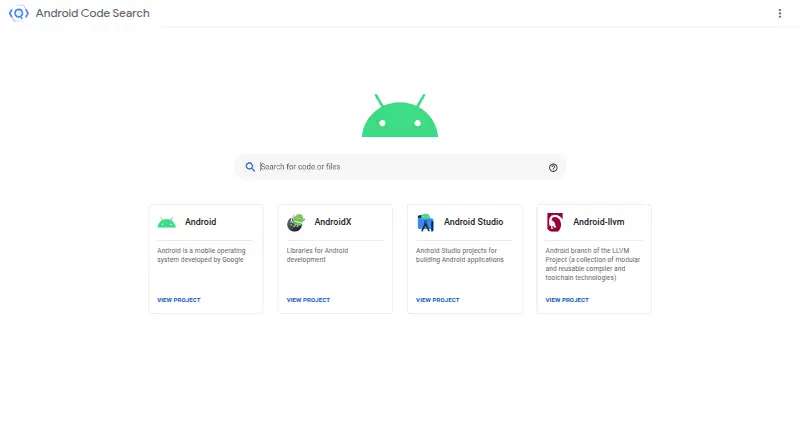Screen dimensions: 800x440
Task: Select the Android Studio card title
Action: [x=473, y=222]
